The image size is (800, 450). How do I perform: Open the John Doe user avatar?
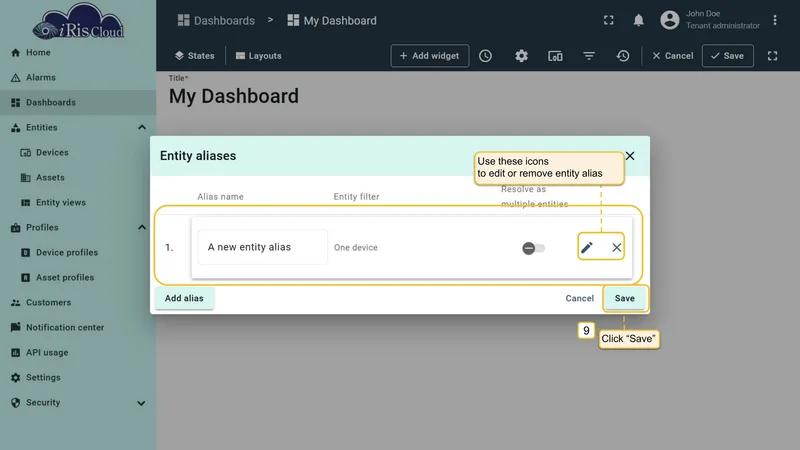click(669, 20)
